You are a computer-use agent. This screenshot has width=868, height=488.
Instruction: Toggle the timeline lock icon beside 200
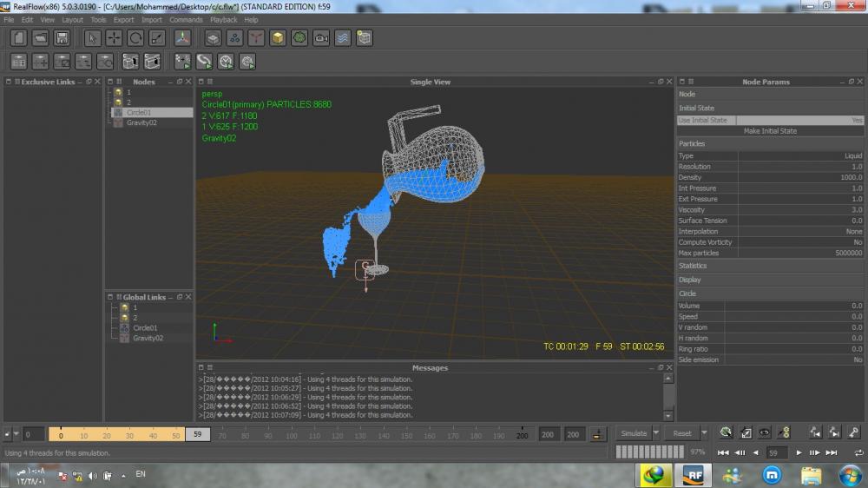(597, 434)
